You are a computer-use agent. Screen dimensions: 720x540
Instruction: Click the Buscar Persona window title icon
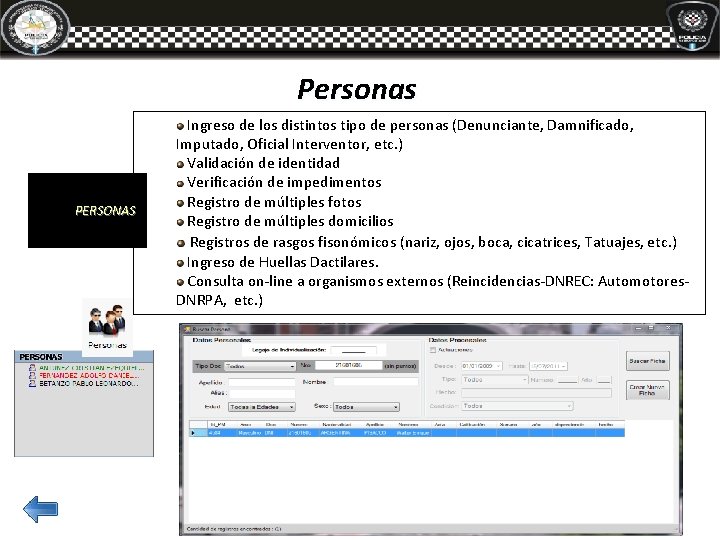pos(187,329)
